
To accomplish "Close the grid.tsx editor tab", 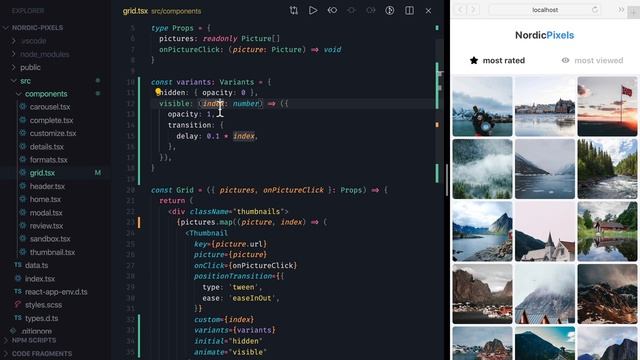I will click(428, 11).
